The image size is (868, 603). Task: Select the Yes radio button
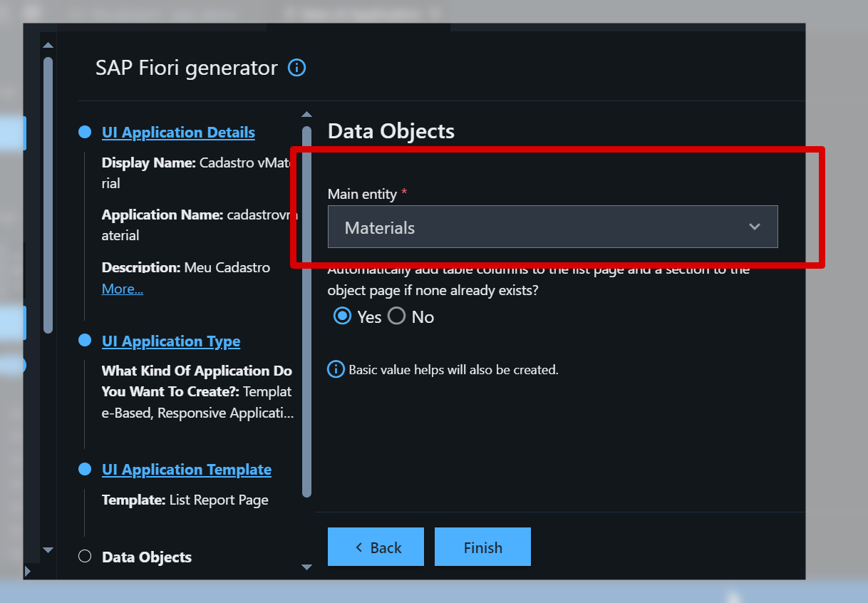coord(343,316)
